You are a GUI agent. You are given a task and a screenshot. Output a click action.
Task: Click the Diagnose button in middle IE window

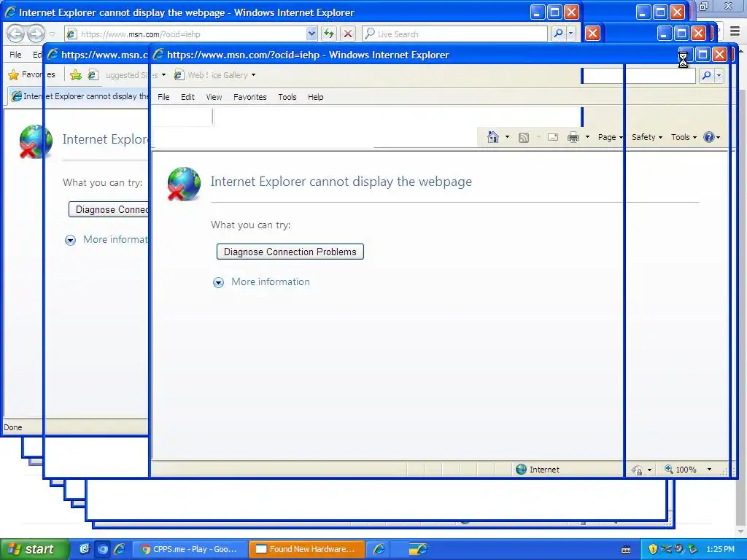109,209
